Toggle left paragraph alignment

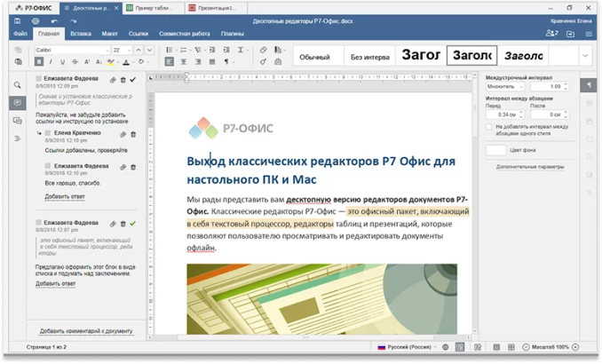pyautogui.click(x=170, y=62)
